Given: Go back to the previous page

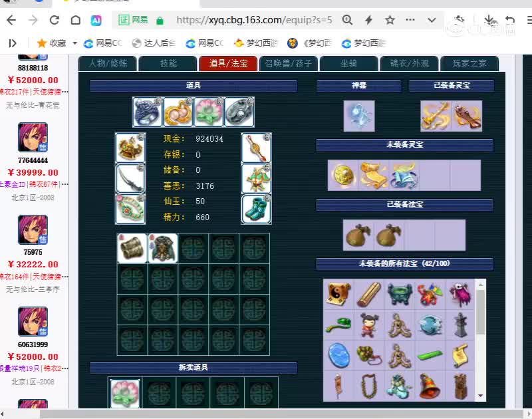Looking at the screenshot, I should 11,21.
